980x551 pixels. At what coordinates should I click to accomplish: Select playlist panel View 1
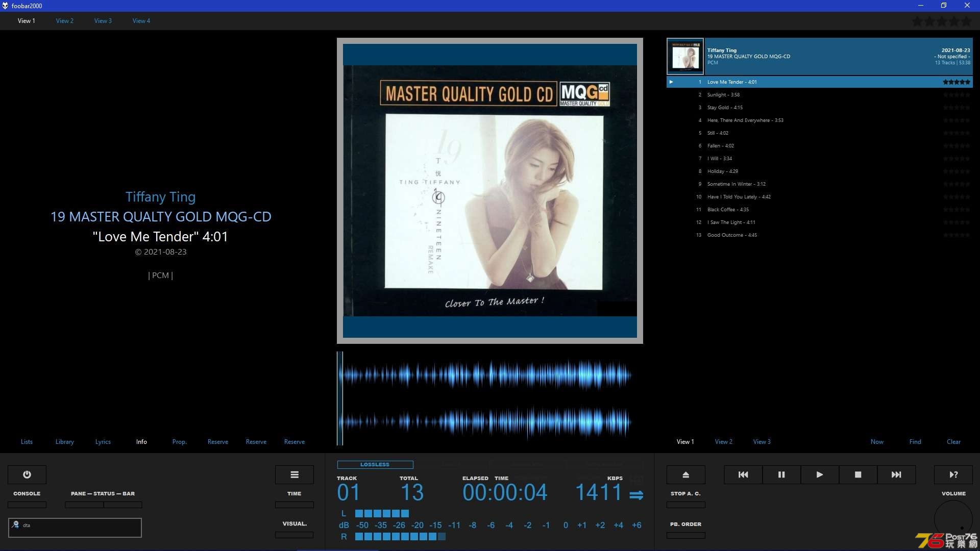click(685, 442)
